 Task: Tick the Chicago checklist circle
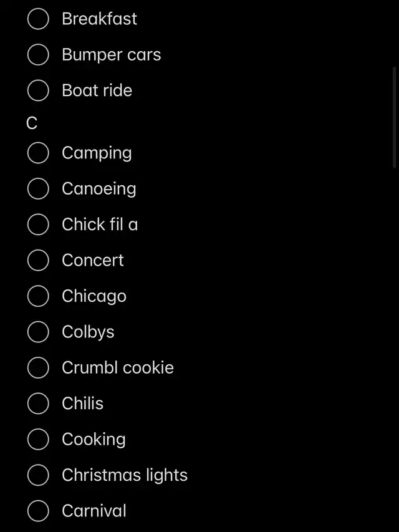click(38, 296)
